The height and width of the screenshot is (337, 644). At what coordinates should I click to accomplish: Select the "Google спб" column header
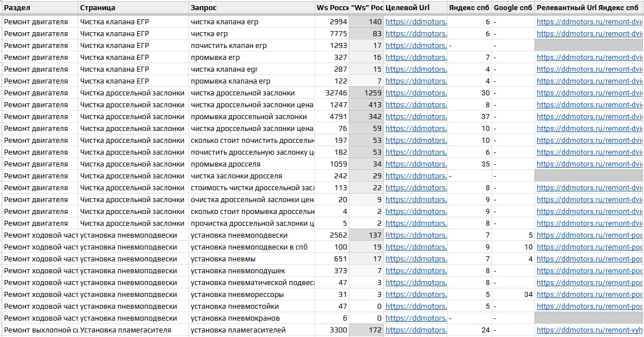514,7
